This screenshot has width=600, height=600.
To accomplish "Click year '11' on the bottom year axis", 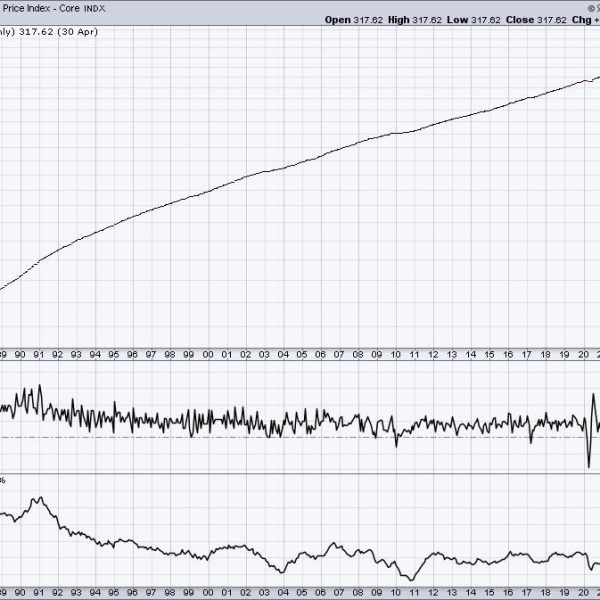I will coord(414,593).
